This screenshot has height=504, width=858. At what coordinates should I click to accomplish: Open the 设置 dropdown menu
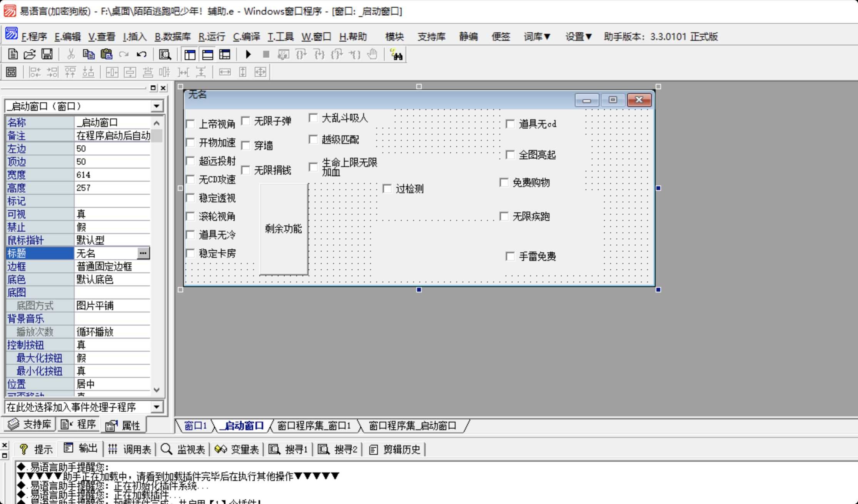[x=579, y=37]
